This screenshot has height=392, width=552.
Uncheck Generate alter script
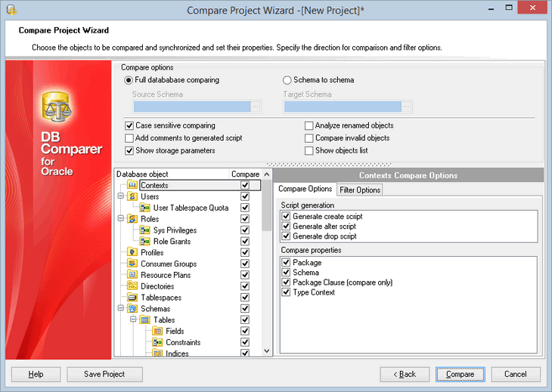[286, 226]
